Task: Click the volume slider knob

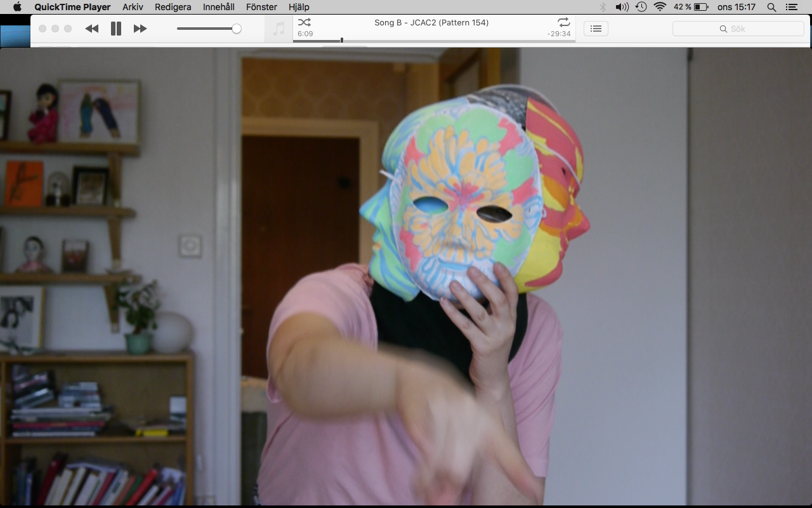Action: (x=237, y=29)
